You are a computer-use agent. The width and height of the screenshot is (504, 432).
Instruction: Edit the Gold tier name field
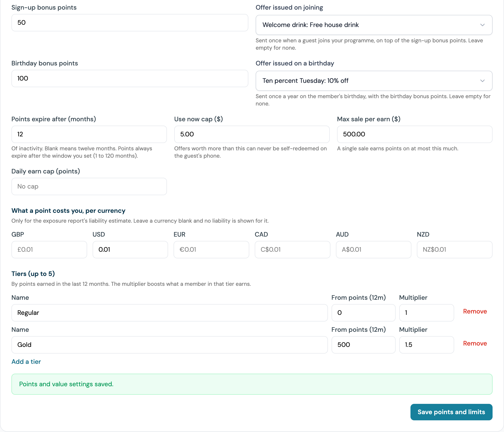(x=169, y=345)
